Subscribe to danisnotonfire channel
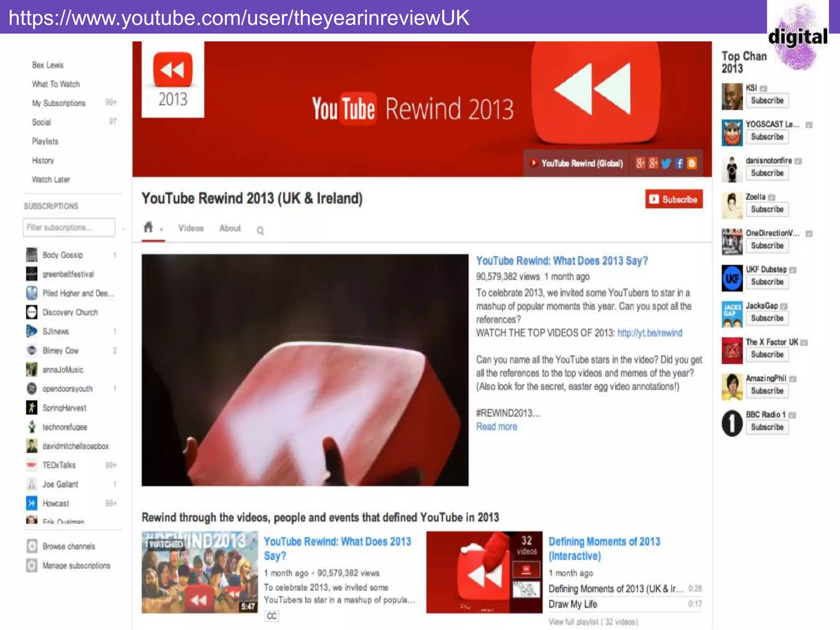 click(x=767, y=173)
